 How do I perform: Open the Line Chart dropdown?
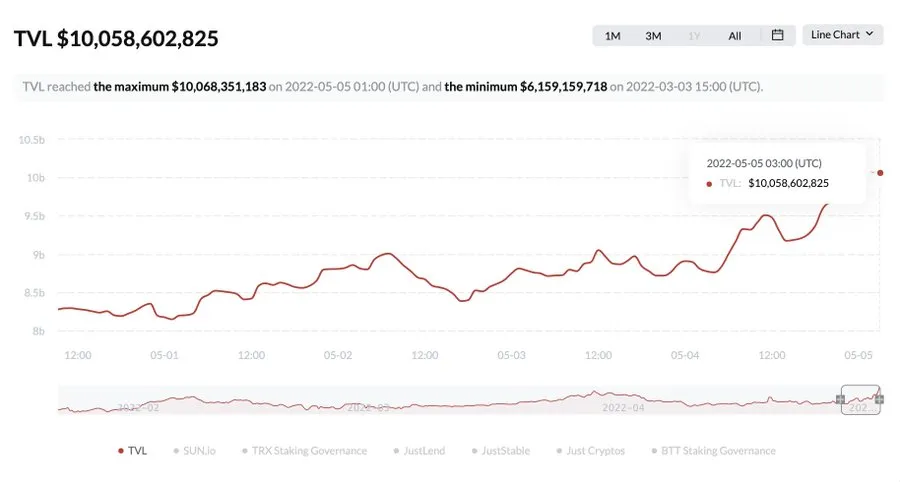(842, 35)
